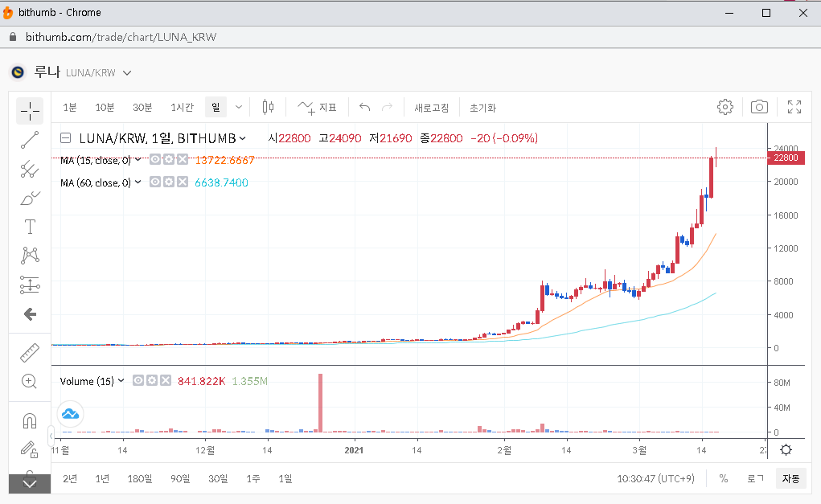Toggle visibility of MA (60, close, 0)
This screenshot has height=504, width=821.
(x=155, y=182)
